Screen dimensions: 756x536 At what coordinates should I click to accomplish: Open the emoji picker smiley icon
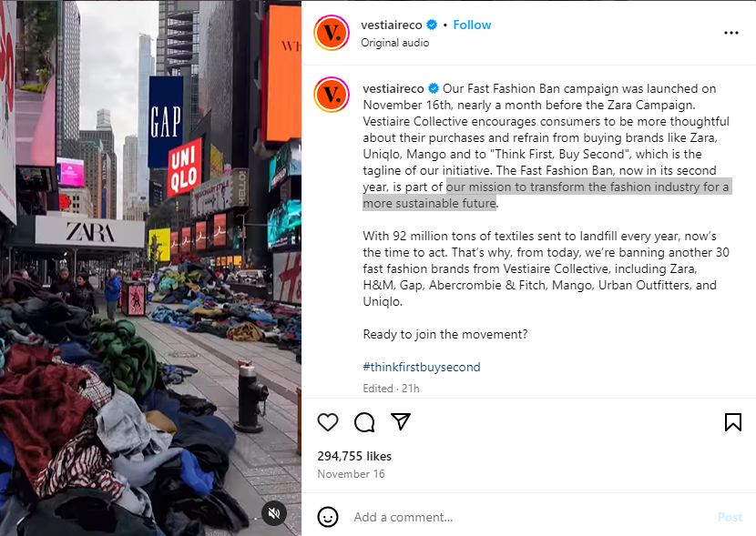click(328, 517)
